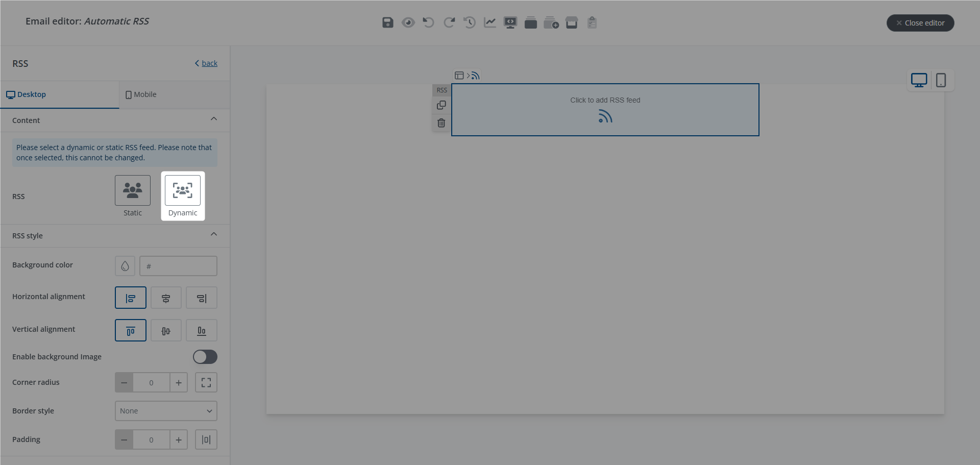Click the line chart analytics icon
The height and width of the screenshot is (465, 980).
[490, 22]
